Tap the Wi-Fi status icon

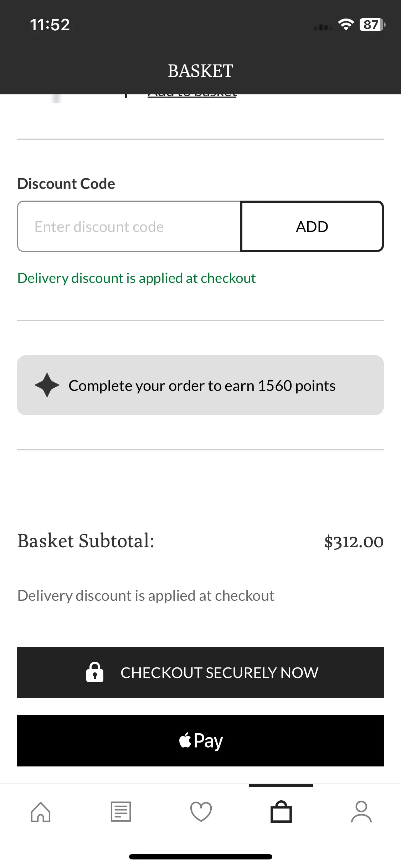click(x=346, y=25)
